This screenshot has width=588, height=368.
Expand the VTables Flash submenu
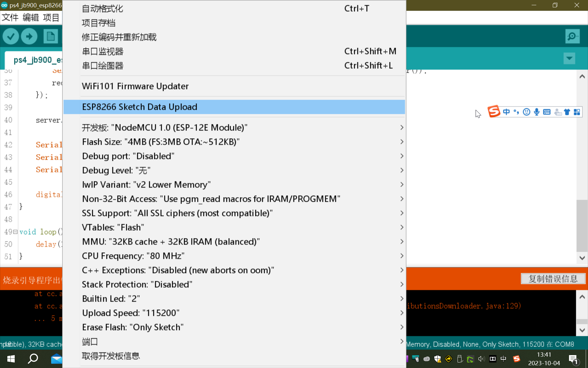(234, 227)
